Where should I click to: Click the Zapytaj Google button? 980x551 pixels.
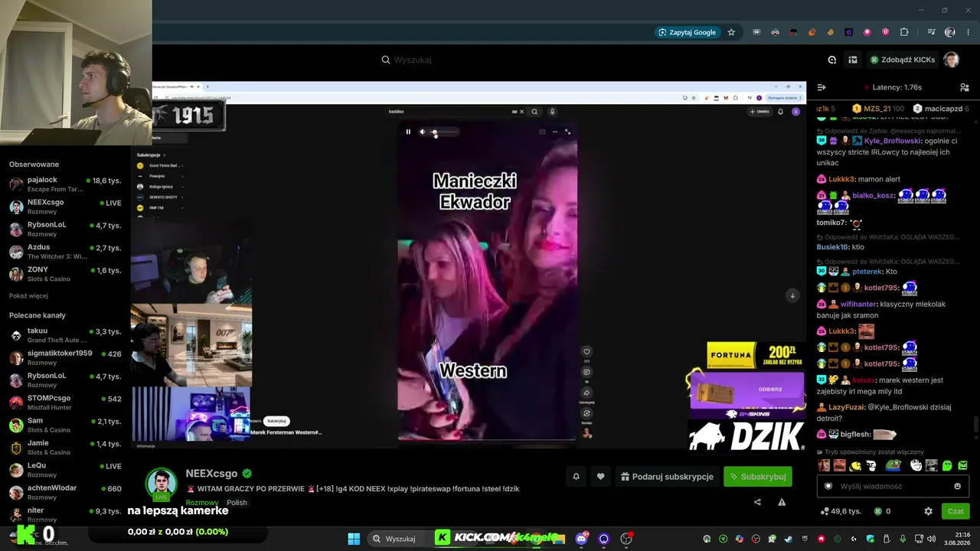[x=687, y=32]
